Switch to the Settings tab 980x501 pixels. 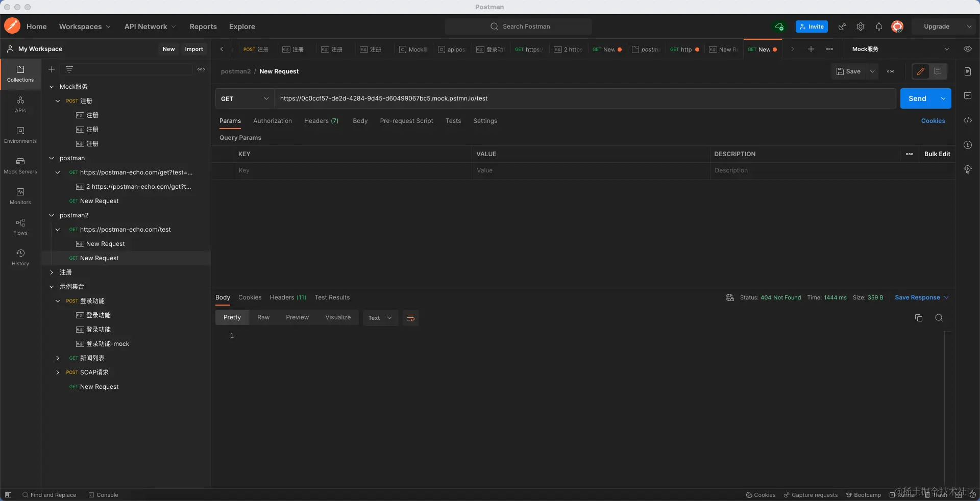point(485,121)
